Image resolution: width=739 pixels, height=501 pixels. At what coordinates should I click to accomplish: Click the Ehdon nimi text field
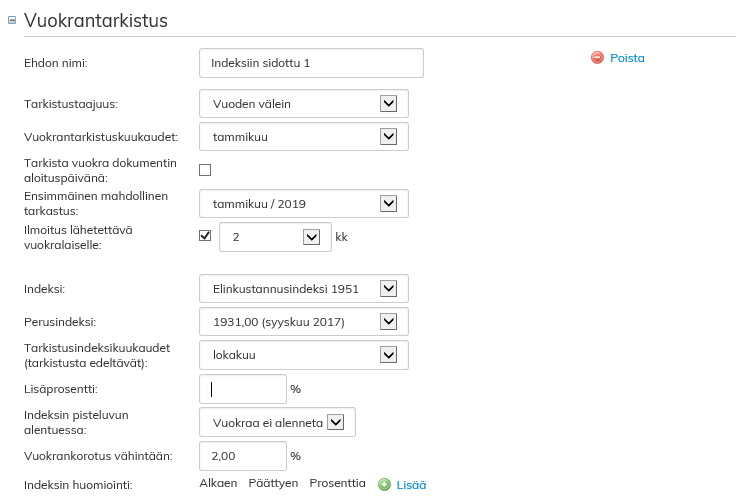click(x=311, y=63)
